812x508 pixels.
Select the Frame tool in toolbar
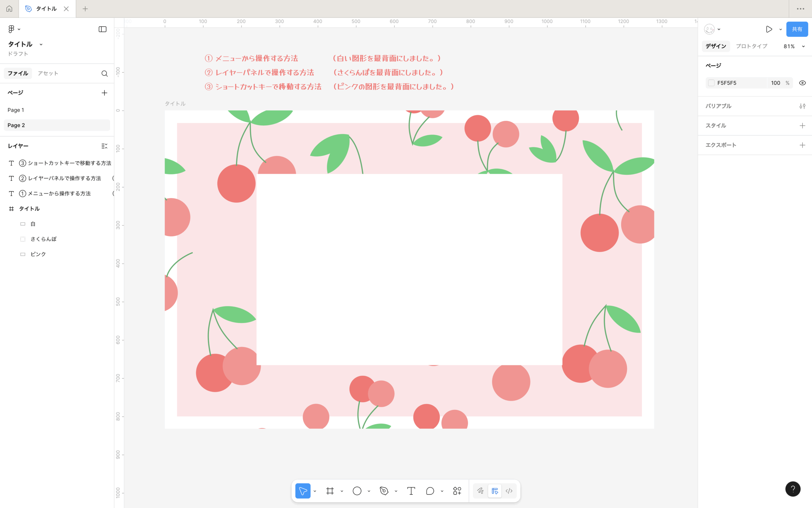tap(330, 491)
